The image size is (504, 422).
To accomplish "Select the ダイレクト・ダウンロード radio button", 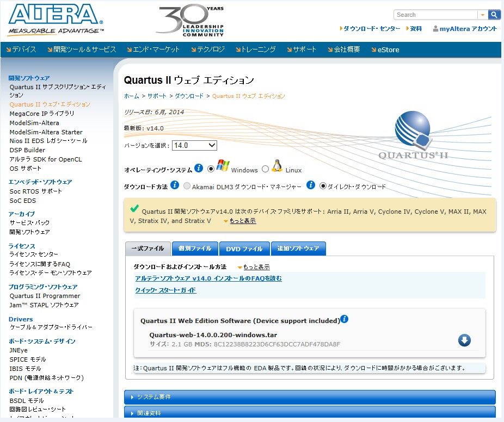I will pos(323,186).
